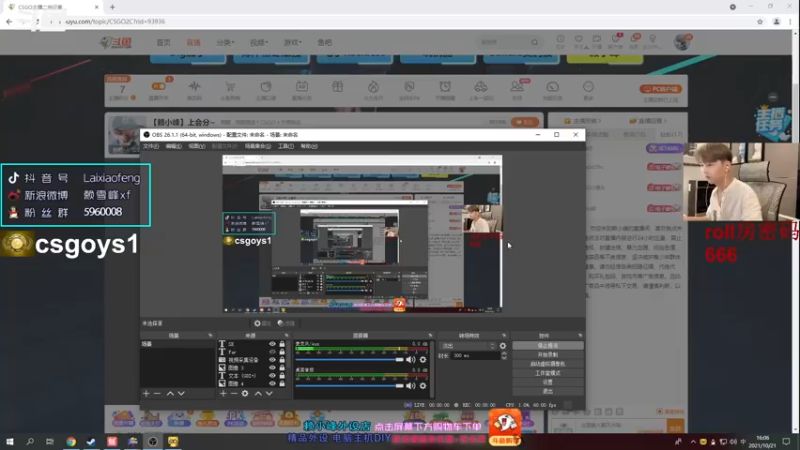Open 视频 dropdown in Douyu navigation
The height and width of the screenshot is (450, 800).
tap(259, 43)
